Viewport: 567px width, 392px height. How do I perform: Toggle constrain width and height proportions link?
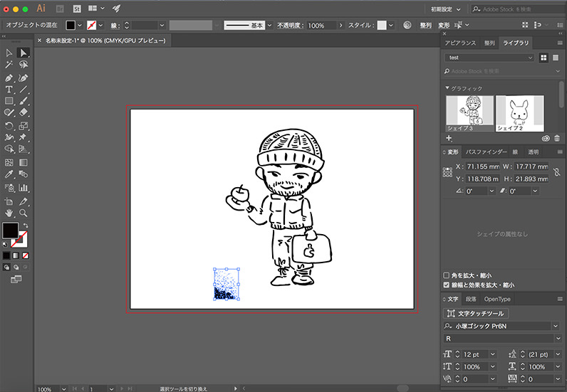coord(557,172)
